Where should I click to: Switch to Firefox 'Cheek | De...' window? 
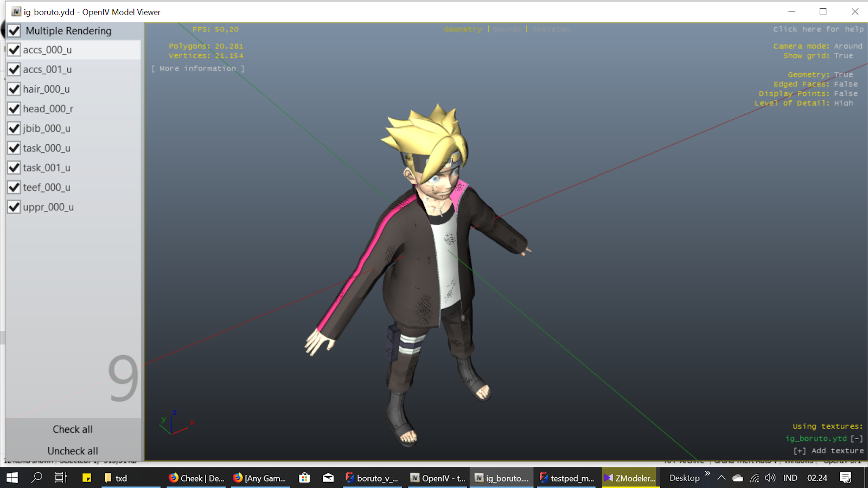(196, 478)
